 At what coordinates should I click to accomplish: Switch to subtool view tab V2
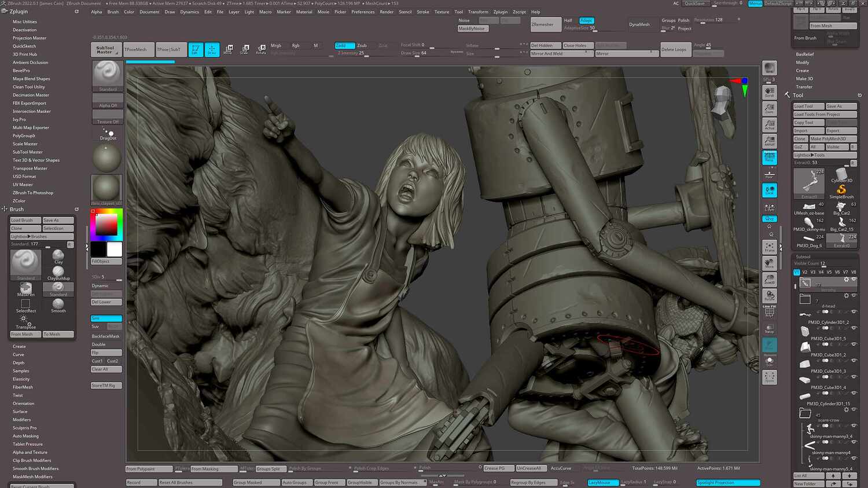806,272
